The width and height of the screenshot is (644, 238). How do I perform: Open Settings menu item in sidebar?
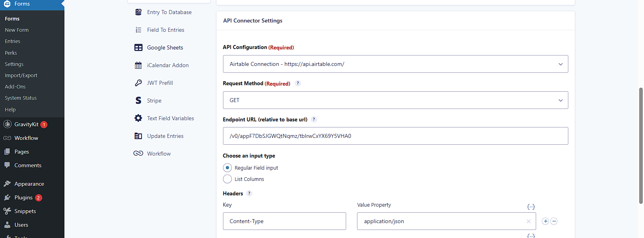coord(14,64)
